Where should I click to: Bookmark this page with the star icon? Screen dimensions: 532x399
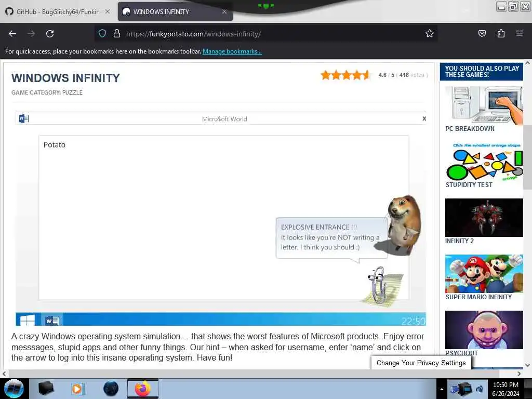[430, 33]
